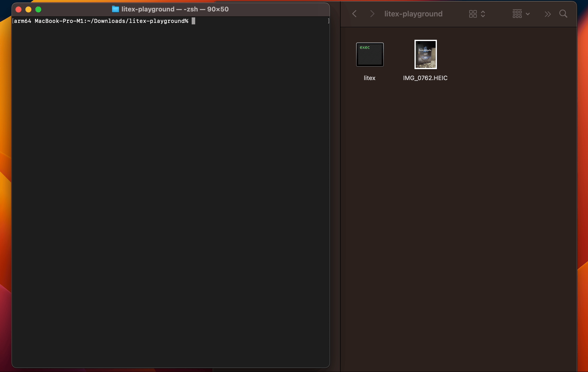Zoom Terminal with green button
This screenshot has height=372, width=588.
pyautogui.click(x=38, y=9)
